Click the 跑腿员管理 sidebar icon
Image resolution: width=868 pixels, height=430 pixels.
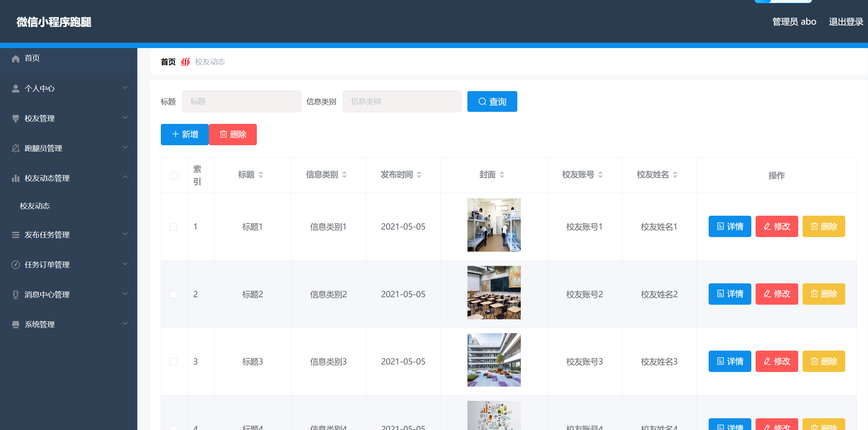16,148
